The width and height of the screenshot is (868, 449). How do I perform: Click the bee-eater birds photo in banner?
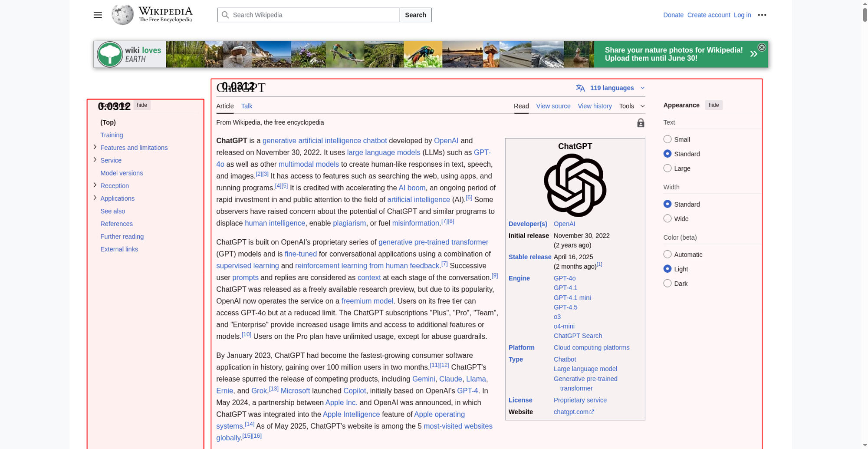click(x=345, y=54)
